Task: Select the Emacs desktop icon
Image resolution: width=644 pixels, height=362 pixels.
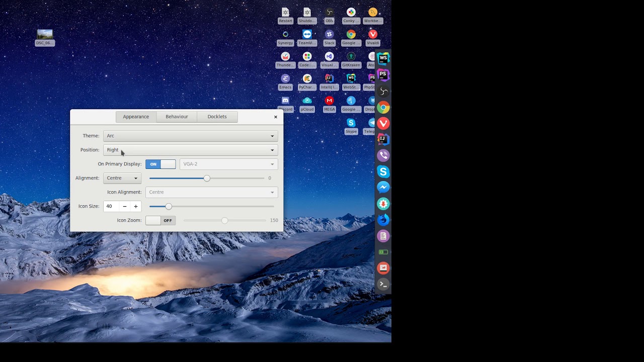Action: pos(285,82)
